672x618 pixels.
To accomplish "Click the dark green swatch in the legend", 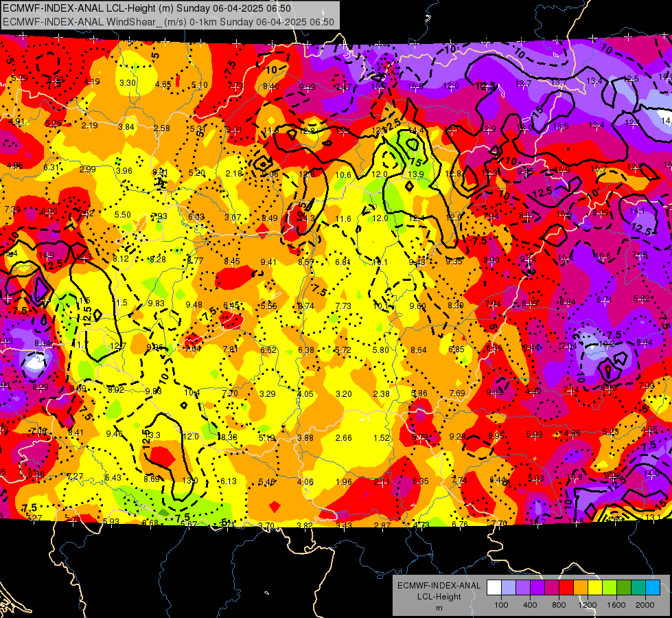I will pos(624,588).
